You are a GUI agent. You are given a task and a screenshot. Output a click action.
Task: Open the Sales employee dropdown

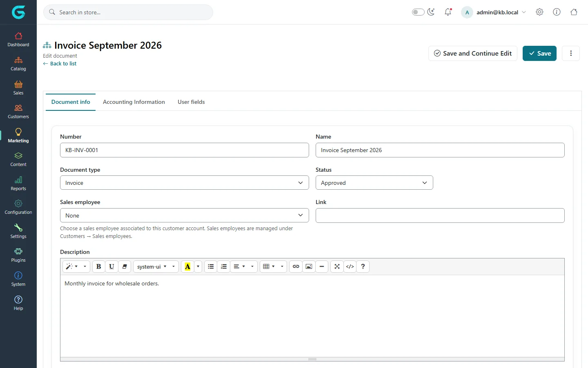tap(185, 215)
